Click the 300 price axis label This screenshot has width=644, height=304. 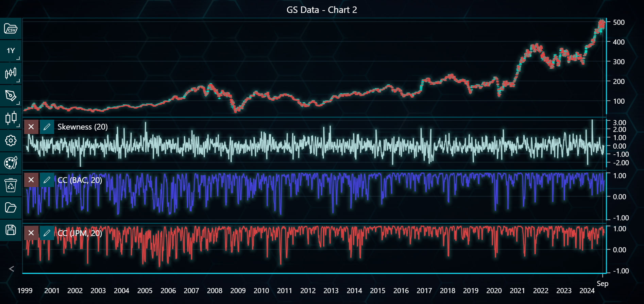coord(618,62)
